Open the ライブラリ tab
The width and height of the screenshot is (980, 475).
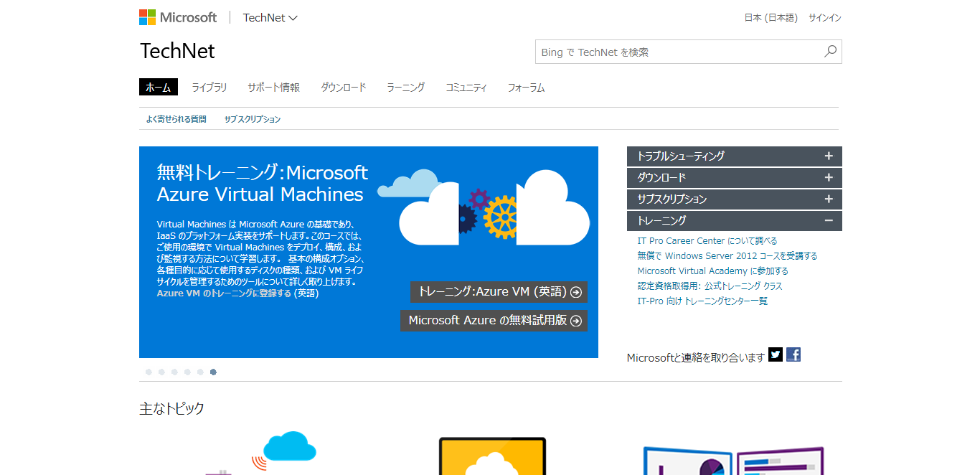(x=209, y=88)
